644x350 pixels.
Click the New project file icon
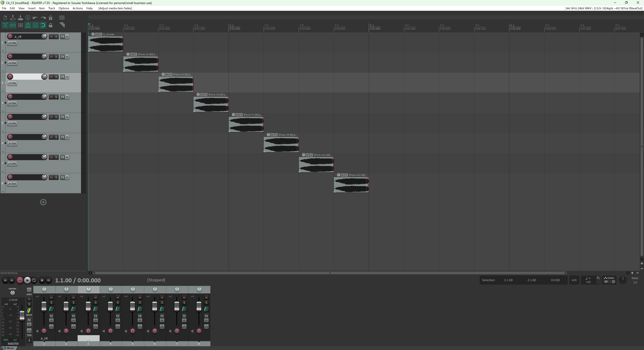(x=5, y=18)
